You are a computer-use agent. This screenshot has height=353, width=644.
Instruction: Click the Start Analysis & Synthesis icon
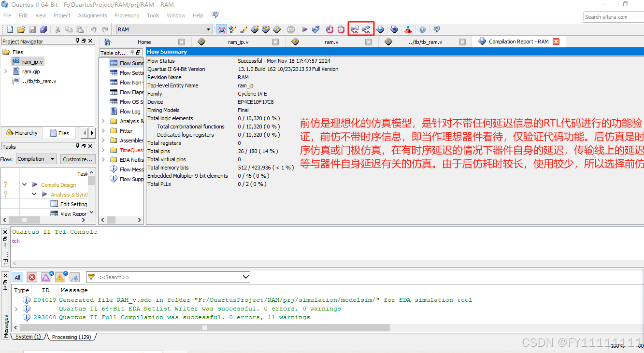point(316,29)
